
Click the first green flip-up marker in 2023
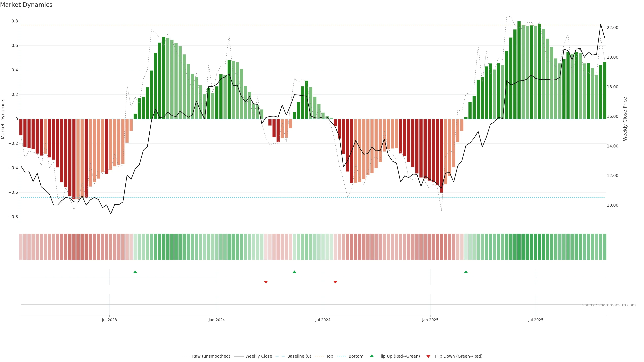pos(135,272)
